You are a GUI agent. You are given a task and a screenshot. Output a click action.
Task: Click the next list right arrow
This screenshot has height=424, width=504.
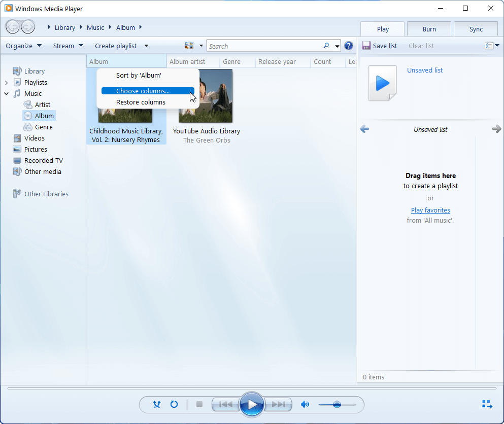click(x=496, y=129)
